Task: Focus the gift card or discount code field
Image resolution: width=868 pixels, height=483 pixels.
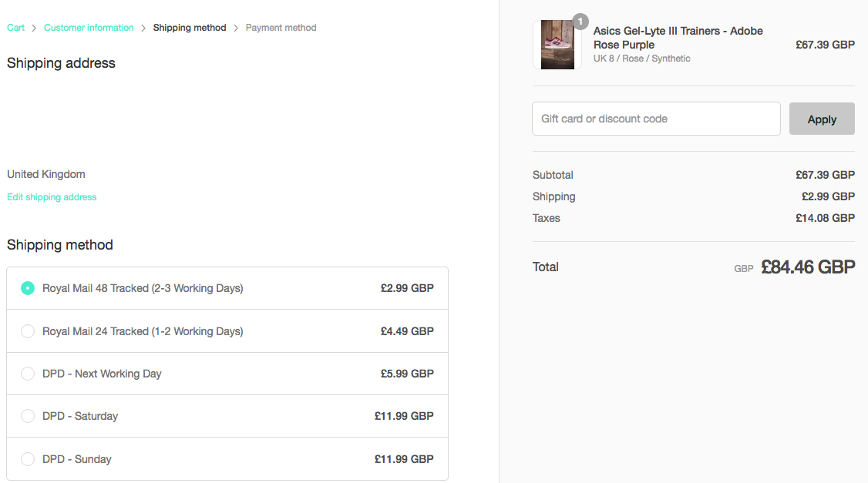Action: click(656, 119)
